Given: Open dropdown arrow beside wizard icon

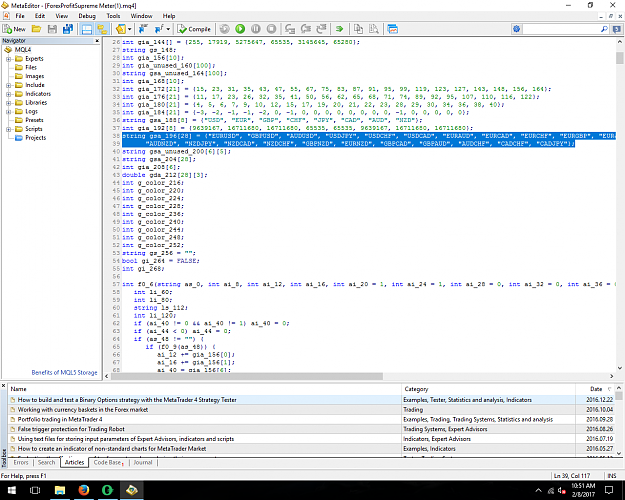Looking at the screenshot, I should [x=130, y=29].
